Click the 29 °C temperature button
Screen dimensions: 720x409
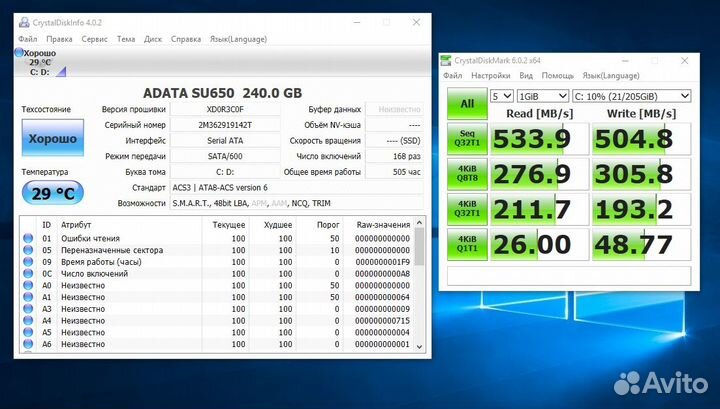tap(53, 193)
